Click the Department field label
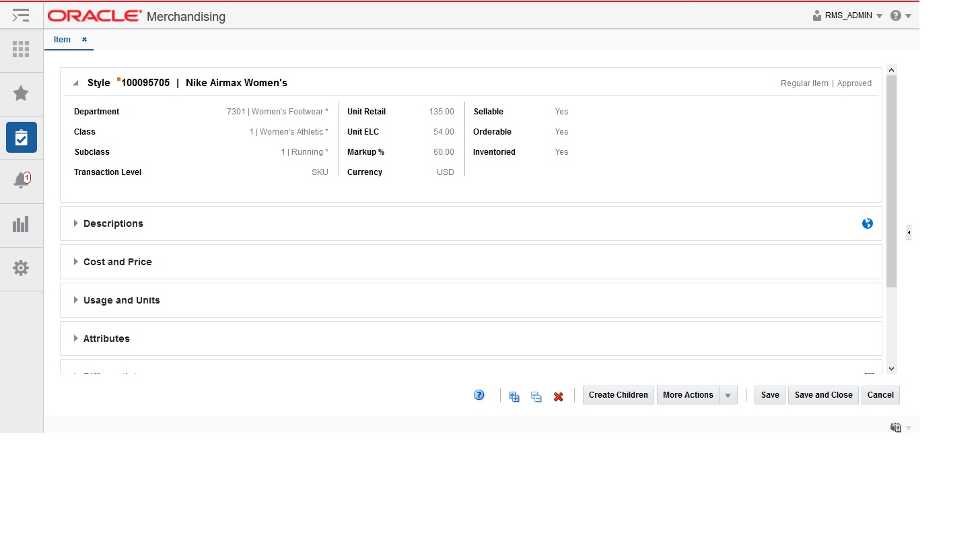 click(96, 112)
